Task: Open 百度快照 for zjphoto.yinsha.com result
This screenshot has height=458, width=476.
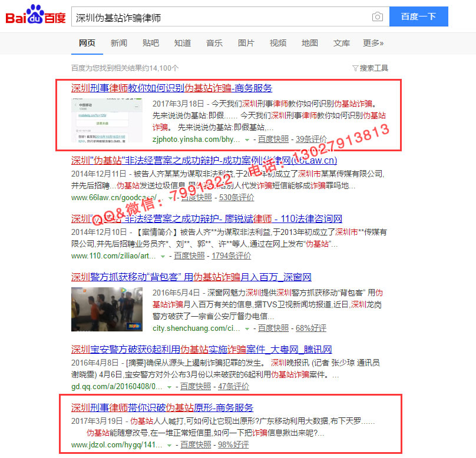Action: coord(273,139)
